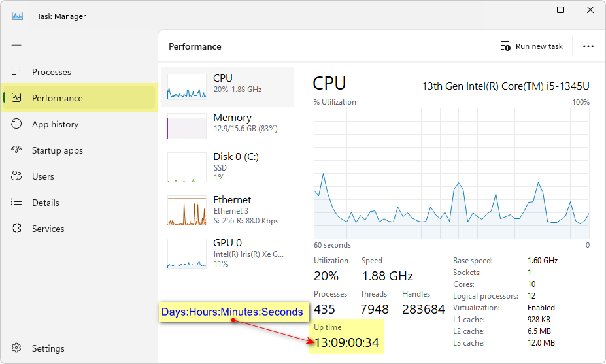Open the three-dots more options menu
The image size is (606, 364).
point(588,46)
